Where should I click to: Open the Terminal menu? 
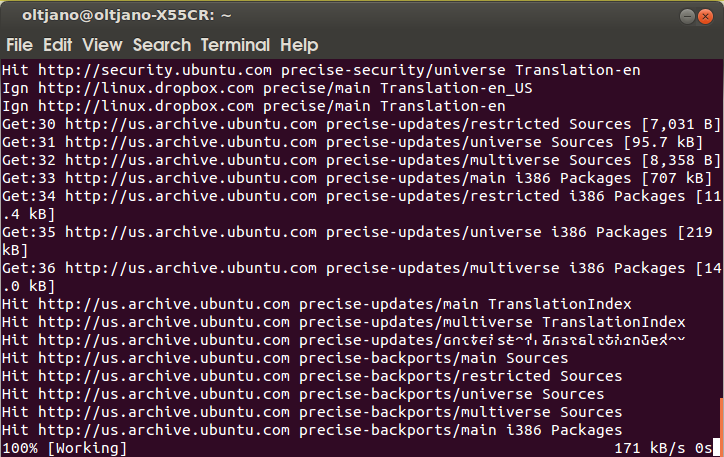235,45
